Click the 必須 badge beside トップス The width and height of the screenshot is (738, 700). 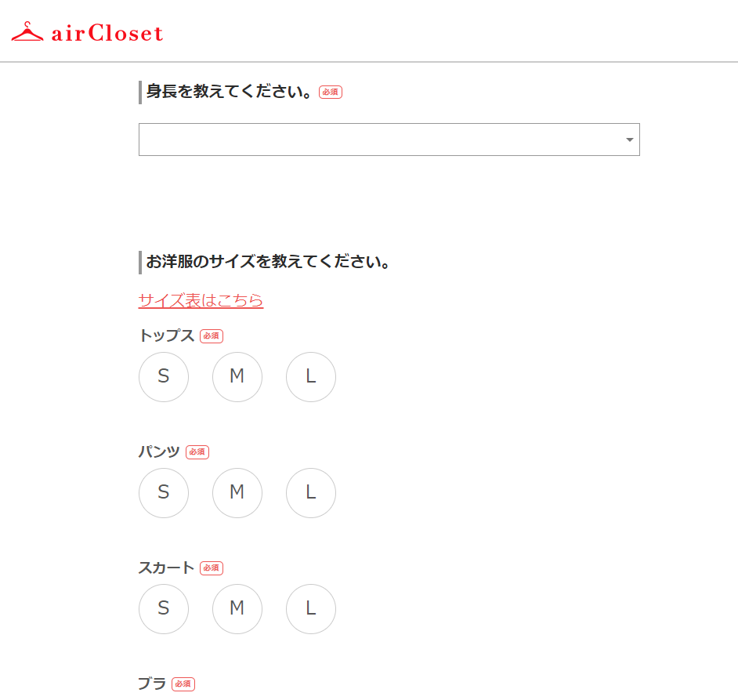click(x=212, y=335)
